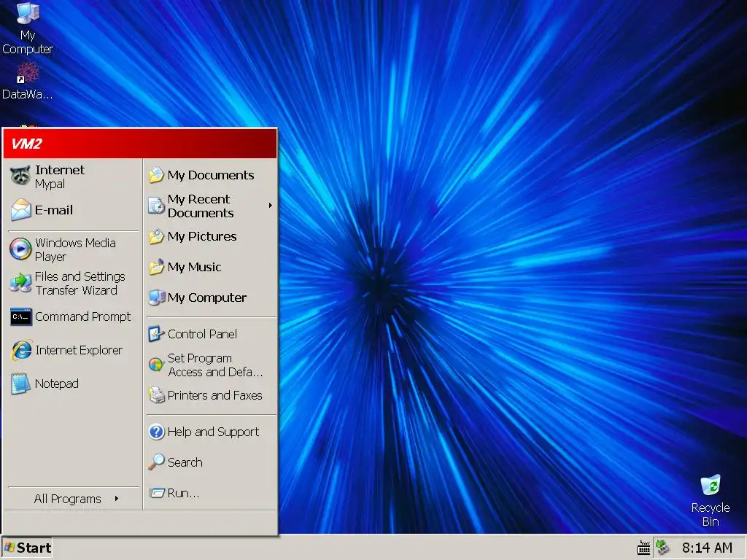Select the DataWa... desktop shortcut
Image resolution: width=747 pixels, height=560 pixels.
[28, 81]
